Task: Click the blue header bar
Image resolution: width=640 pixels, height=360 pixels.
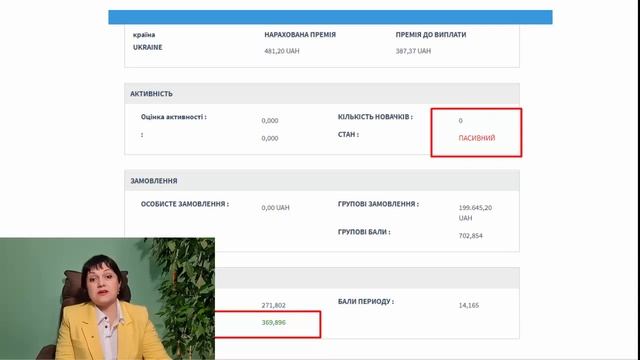Action: [330, 17]
